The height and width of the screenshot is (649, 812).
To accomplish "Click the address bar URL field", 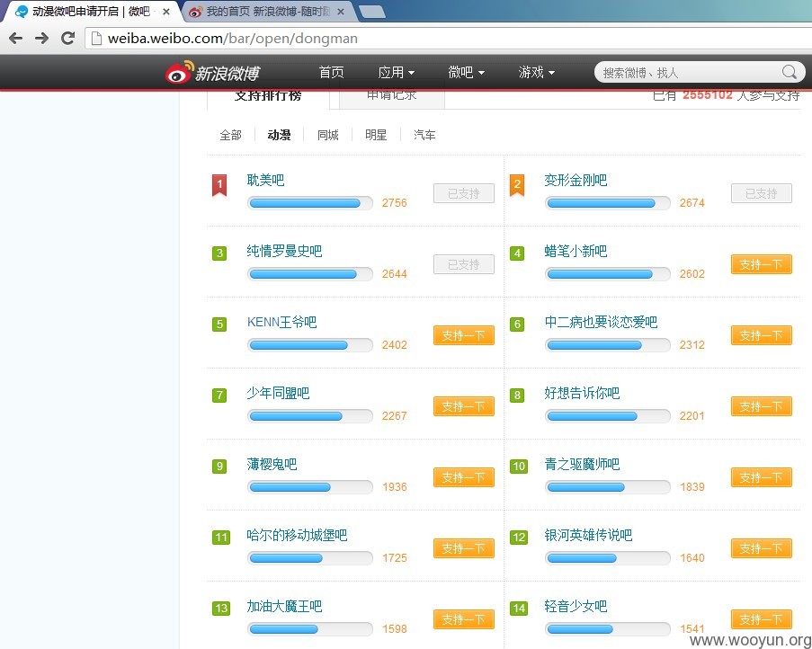I will 451,39.
